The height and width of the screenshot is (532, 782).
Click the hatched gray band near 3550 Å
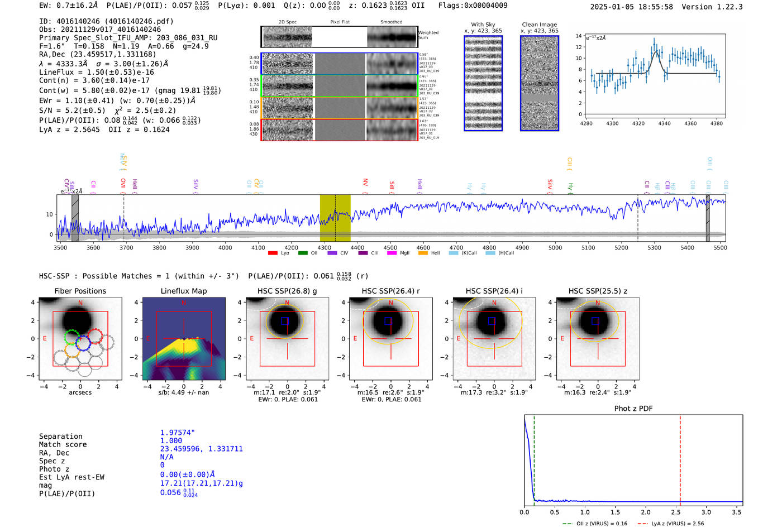(x=75, y=218)
